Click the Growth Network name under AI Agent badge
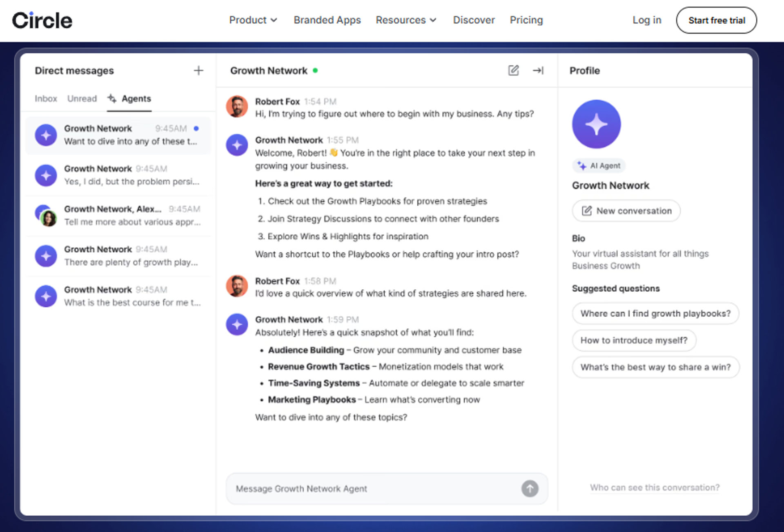Screen dimensions: 784x532 click(610, 185)
